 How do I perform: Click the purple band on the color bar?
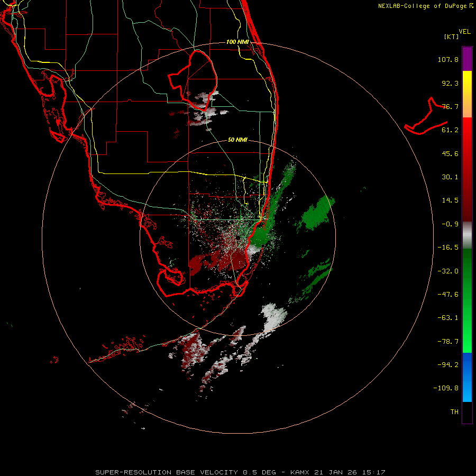467,59
